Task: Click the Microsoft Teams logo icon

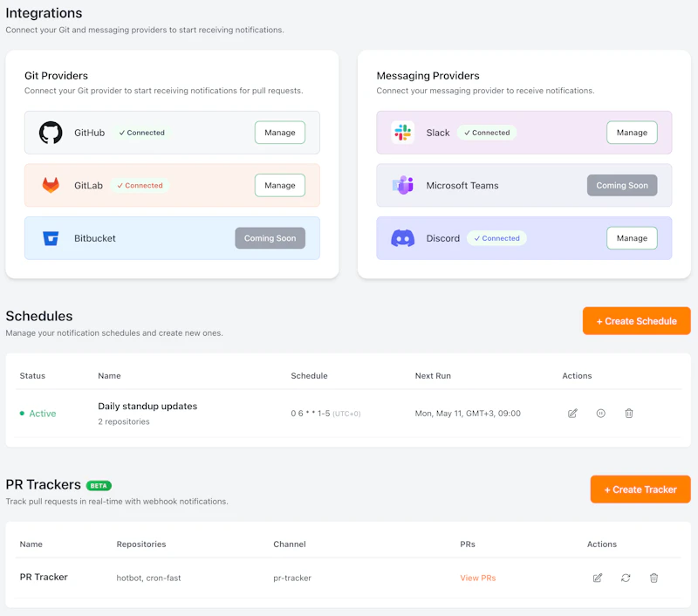Action: pyautogui.click(x=402, y=185)
